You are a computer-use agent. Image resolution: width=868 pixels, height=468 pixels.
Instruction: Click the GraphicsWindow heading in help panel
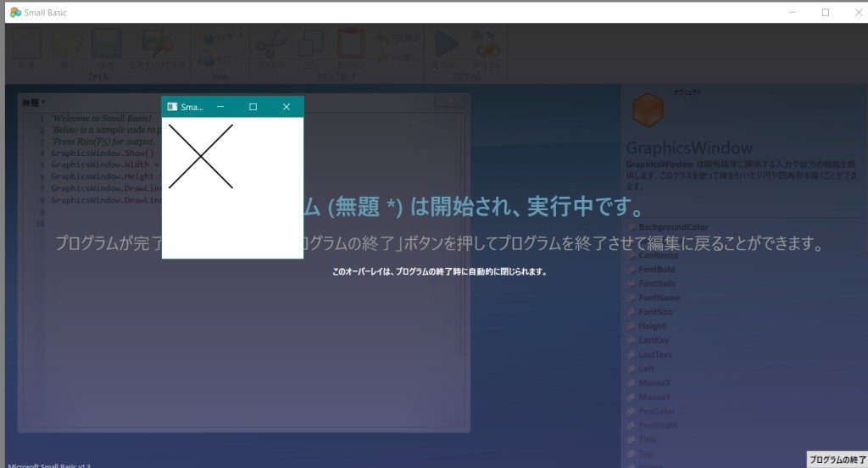pos(689,148)
